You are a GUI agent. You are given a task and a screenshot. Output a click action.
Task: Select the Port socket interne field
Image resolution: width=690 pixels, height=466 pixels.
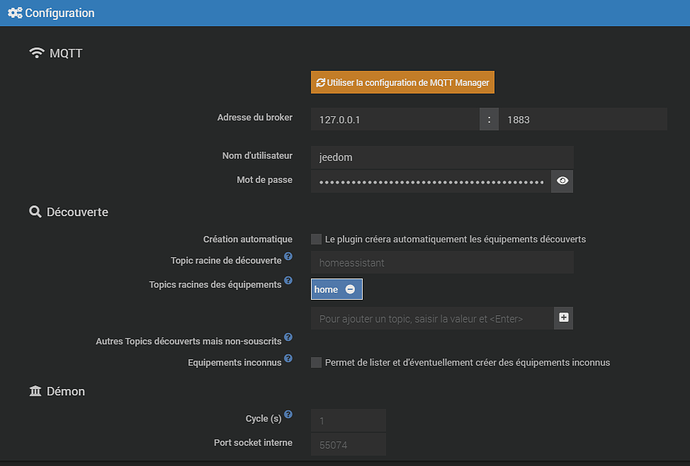point(348,444)
